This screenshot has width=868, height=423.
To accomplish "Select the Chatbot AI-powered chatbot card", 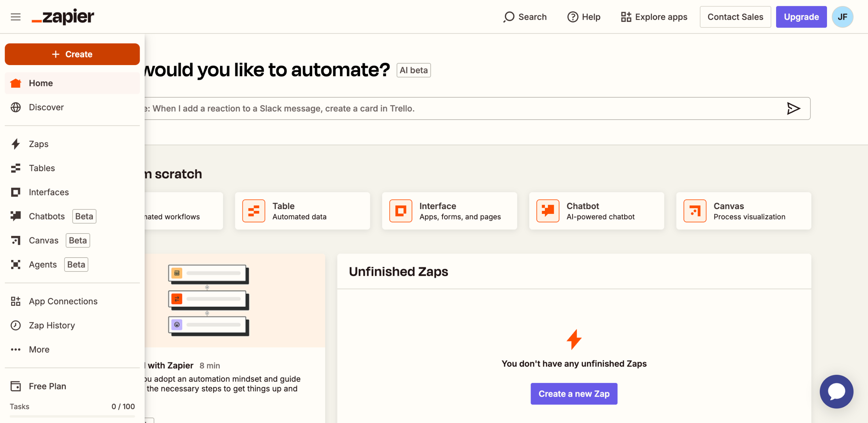I will tap(596, 210).
